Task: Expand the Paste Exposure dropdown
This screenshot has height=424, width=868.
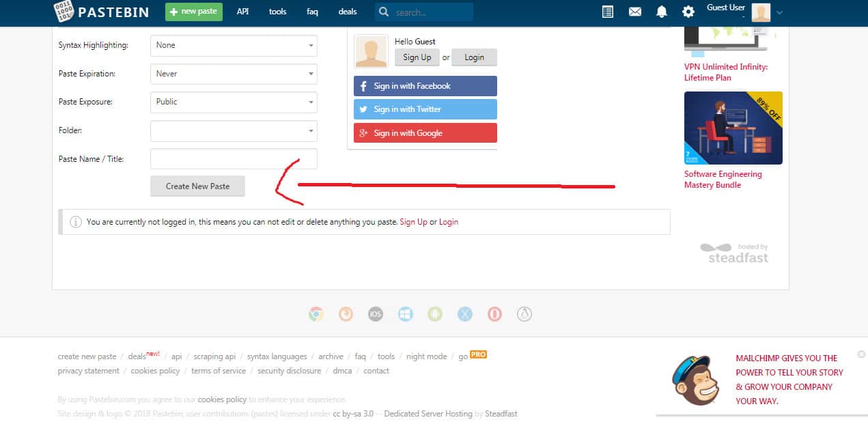Action: pyautogui.click(x=234, y=102)
